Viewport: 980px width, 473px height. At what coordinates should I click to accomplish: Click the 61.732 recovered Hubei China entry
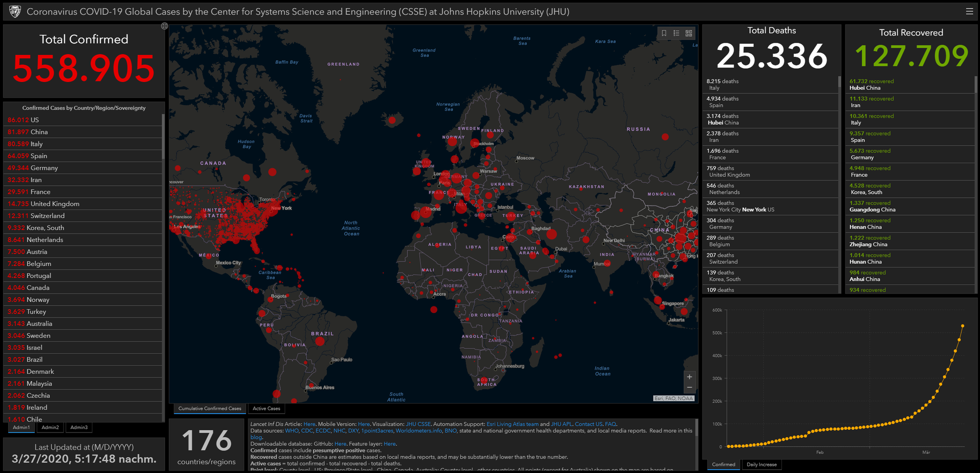click(911, 84)
